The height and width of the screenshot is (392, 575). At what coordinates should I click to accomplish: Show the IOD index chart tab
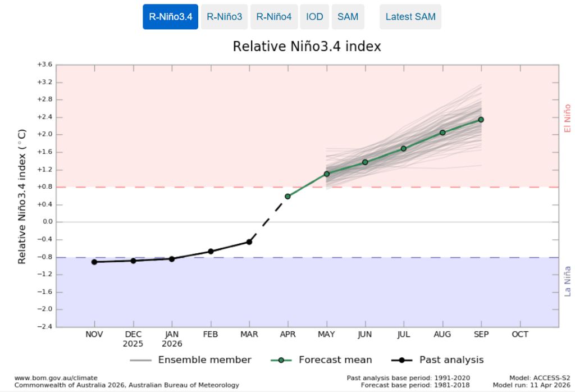pos(314,17)
